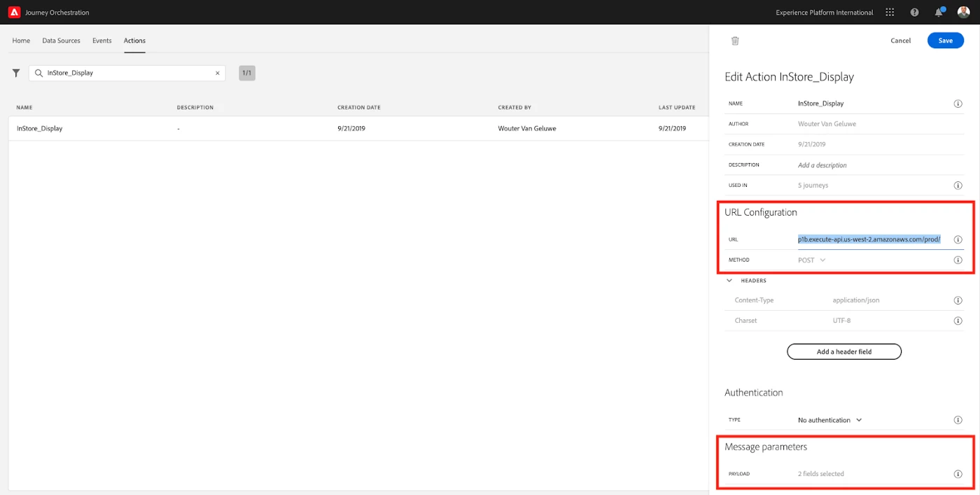Click info icon next to Name field
Screen dimensions: 980x495
pos(958,104)
